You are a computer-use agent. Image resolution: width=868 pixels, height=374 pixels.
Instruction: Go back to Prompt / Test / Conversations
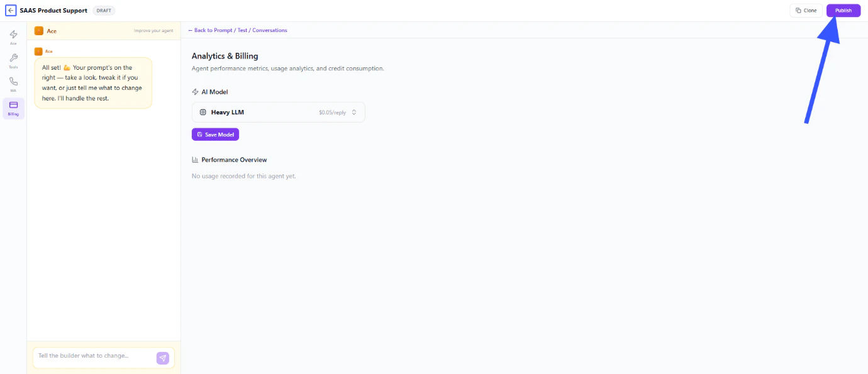(238, 30)
